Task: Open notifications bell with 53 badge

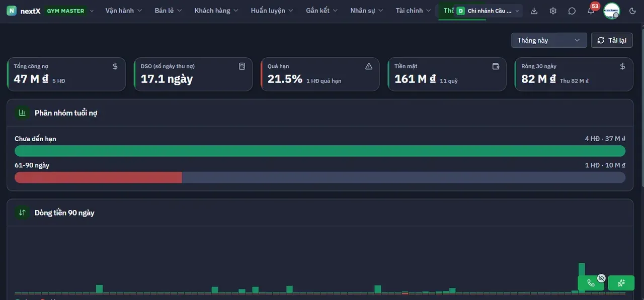Action: pyautogui.click(x=591, y=11)
